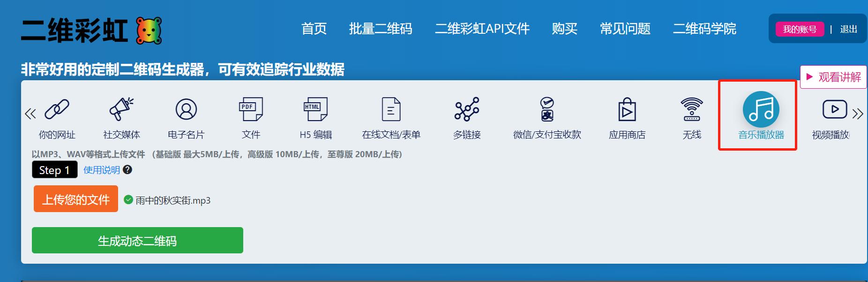Viewport: 868px width, 282px height.
Task: Select the vCard electronic business card icon
Action: (x=186, y=110)
